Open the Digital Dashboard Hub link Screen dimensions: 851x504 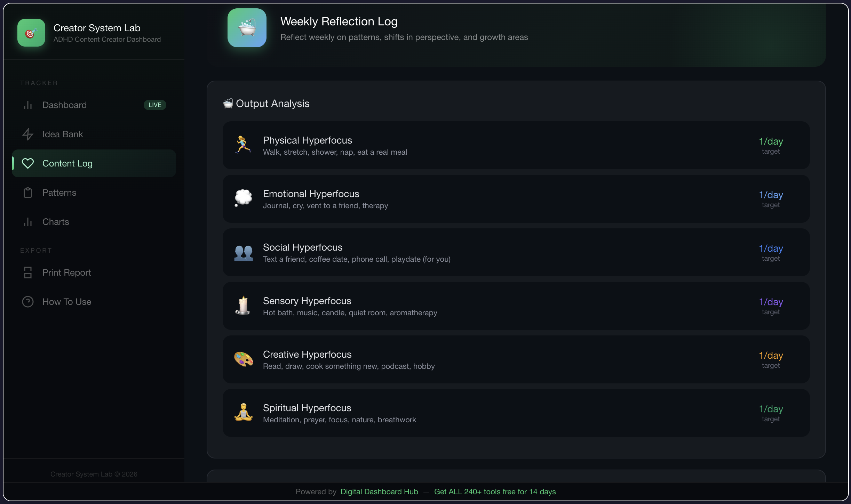click(x=379, y=491)
